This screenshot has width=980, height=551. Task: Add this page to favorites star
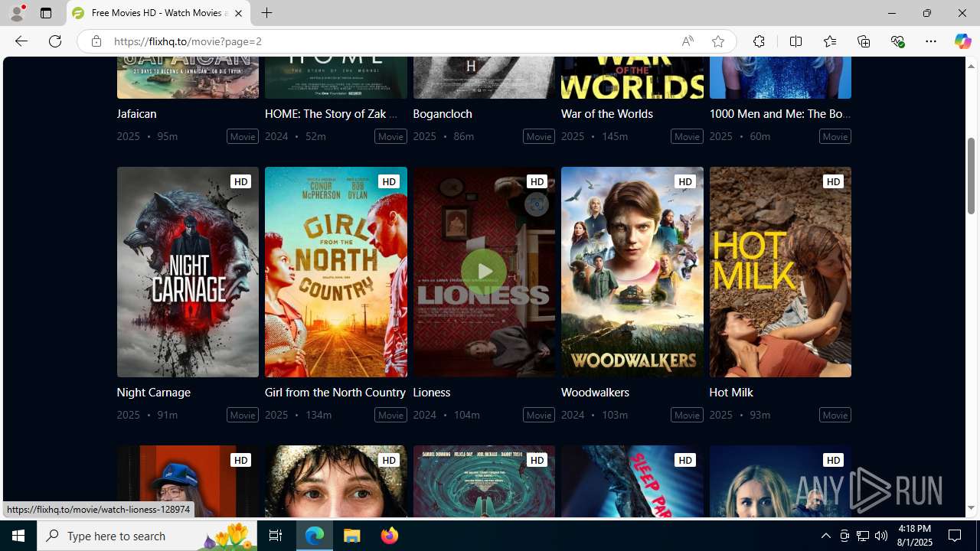(717, 41)
